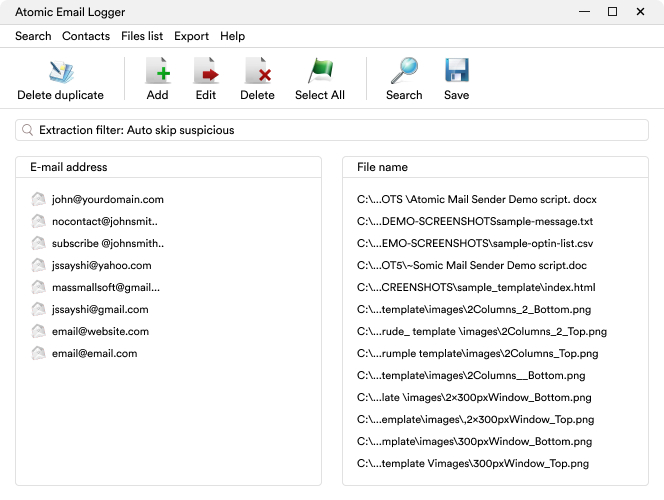Click envelope icon beside john@yourdomain.com
Image resolution: width=664 pixels, height=500 pixels.
click(x=39, y=199)
